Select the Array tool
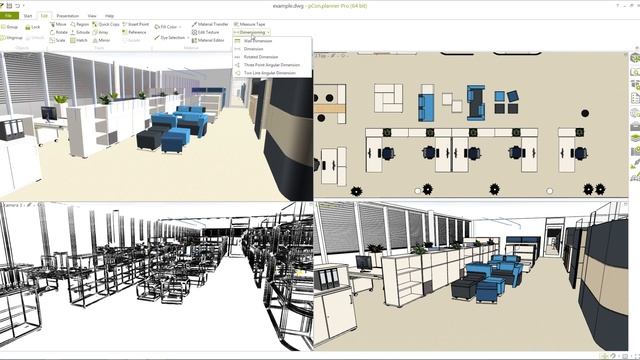This screenshot has width=640, height=360. coord(100,32)
